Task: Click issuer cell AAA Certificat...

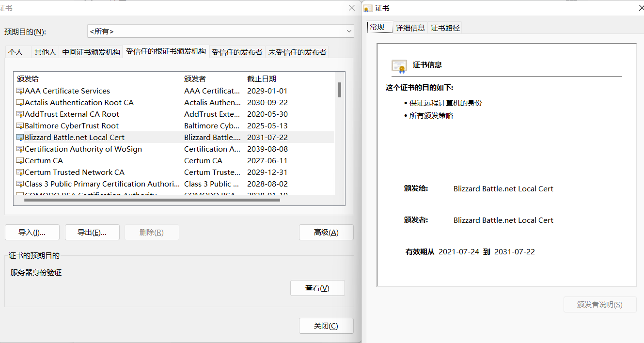Action: (212, 91)
